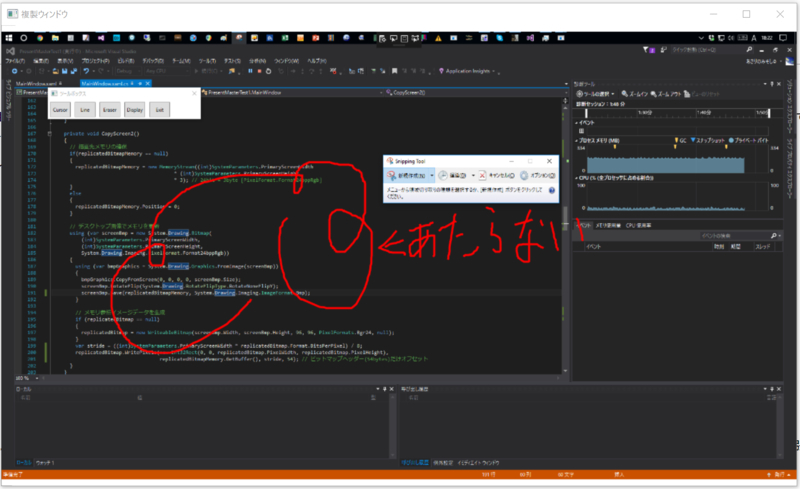This screenshot has width=800, height=489.
Task: Open the Debug configuration dropdown
Action: pyautogui.click(x=128, y=71)
